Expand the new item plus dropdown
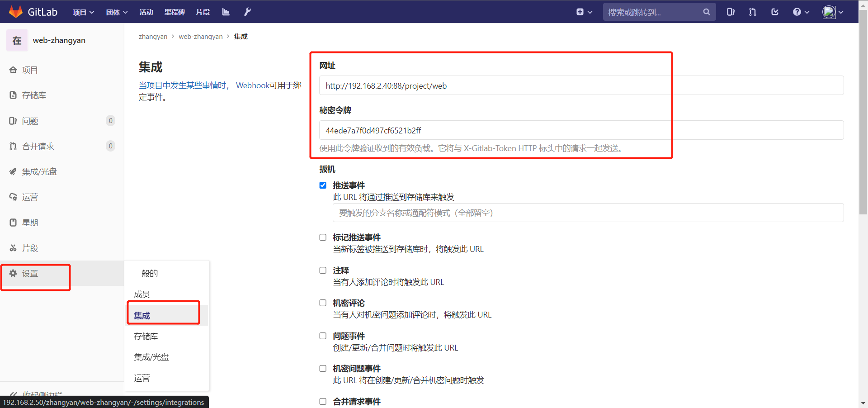 tap(584, 12)
